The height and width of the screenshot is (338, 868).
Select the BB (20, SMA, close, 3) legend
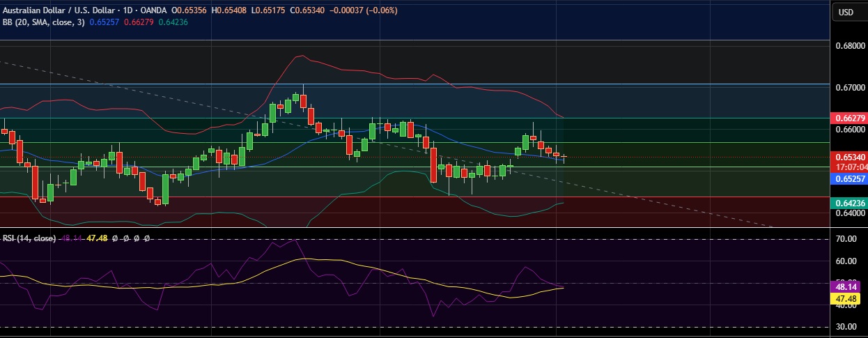pyautogui.click(x=42, y=22)
